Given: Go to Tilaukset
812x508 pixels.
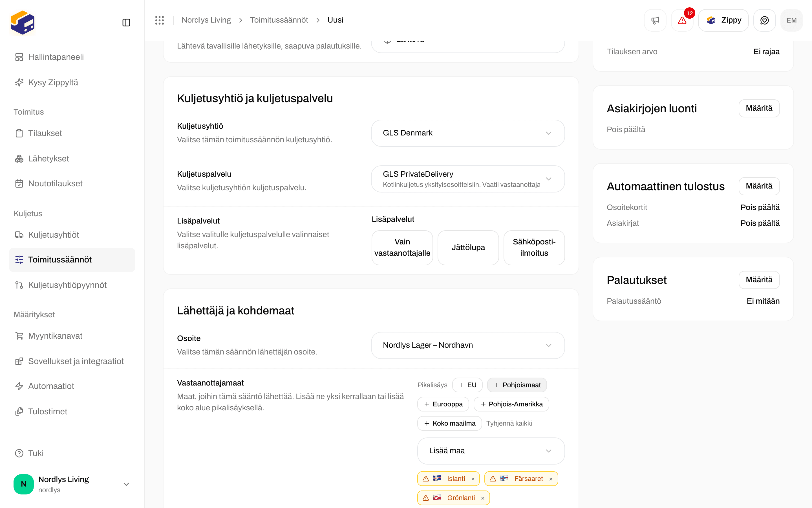Looking at the screenshot, I should pyautogui.click(x=72, y=133).
